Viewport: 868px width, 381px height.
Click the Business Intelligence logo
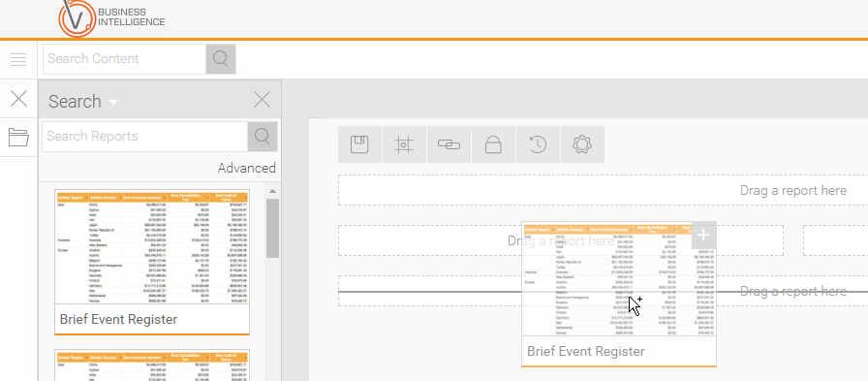[x=111, y=17]
